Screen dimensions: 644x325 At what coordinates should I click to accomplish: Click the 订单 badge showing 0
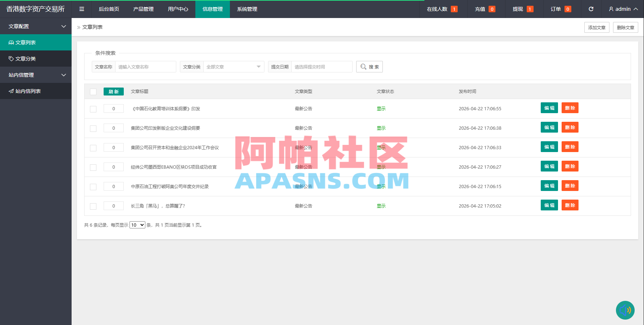(568, 9)
